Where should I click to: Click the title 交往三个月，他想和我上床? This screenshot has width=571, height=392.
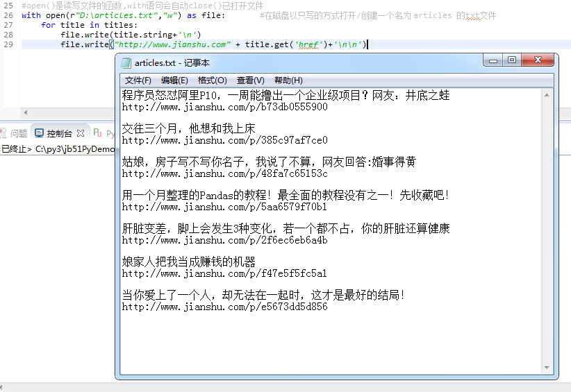coord(189,128)
